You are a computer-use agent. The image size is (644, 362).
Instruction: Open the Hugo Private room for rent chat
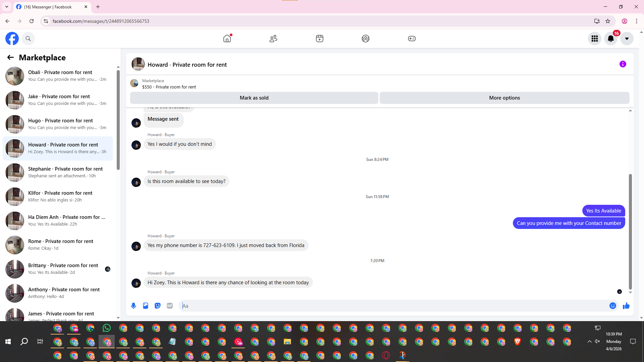[x=58, y=124]
